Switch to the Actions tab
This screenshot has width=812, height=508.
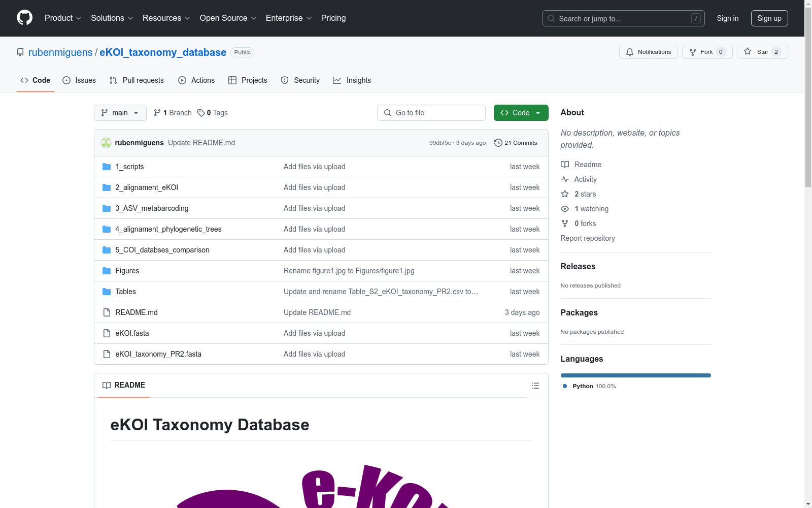[196, 80]
